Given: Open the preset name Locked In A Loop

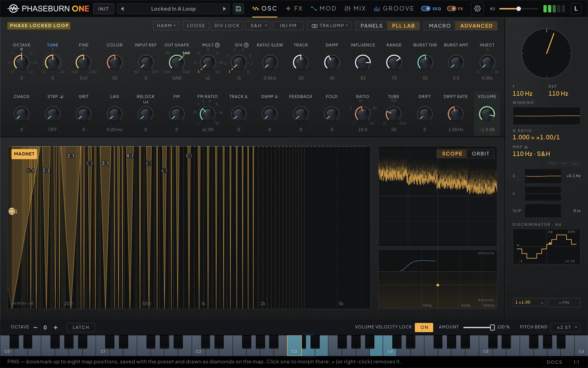Looking at the screenshot, I should coord(173,9).
